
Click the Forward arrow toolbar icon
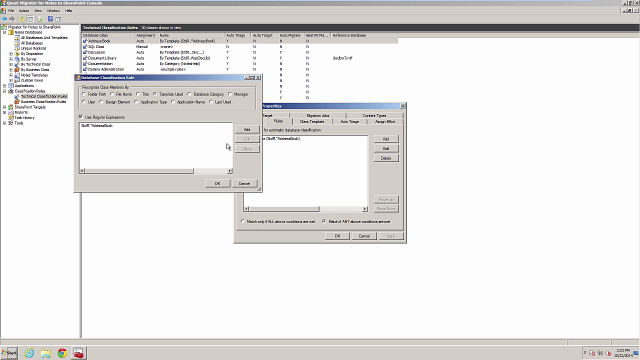click(12, 19)
